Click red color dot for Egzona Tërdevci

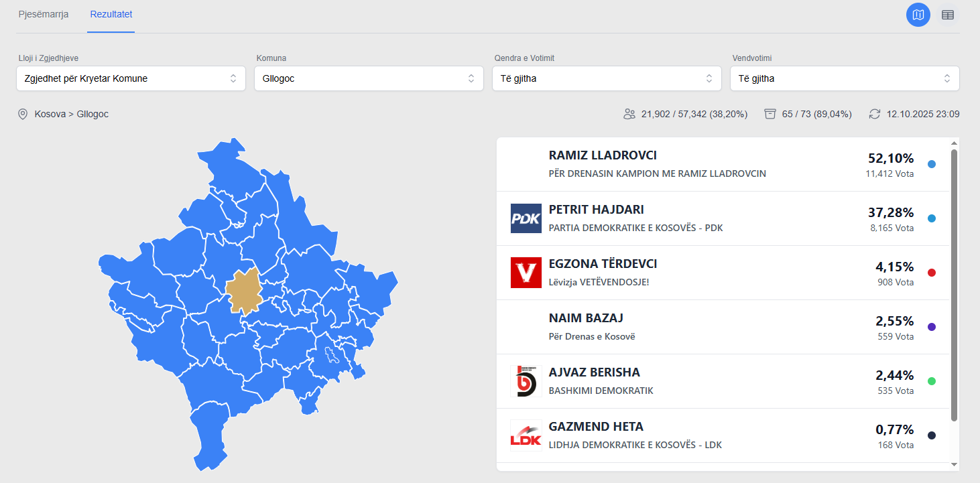pos(932,273)
